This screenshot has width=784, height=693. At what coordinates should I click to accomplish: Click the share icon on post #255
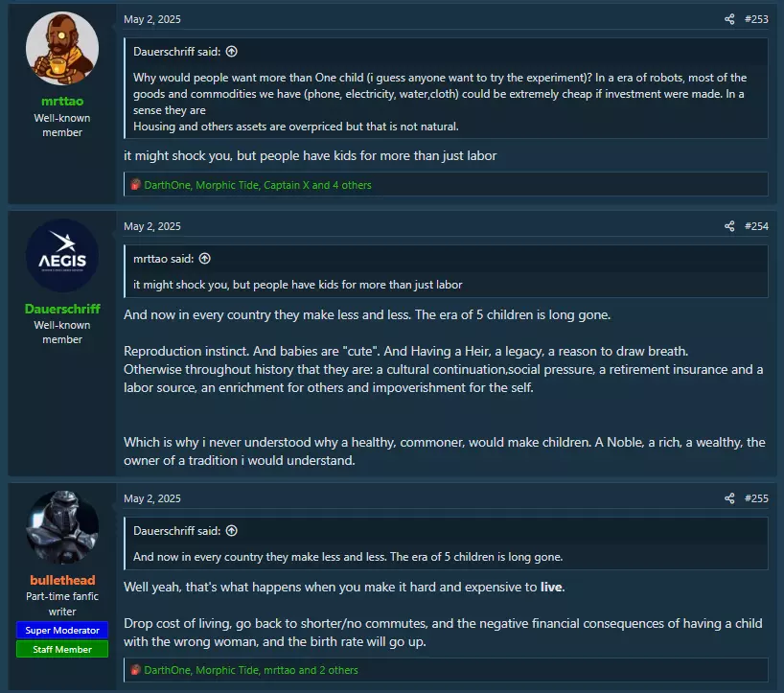pos(729,498)
